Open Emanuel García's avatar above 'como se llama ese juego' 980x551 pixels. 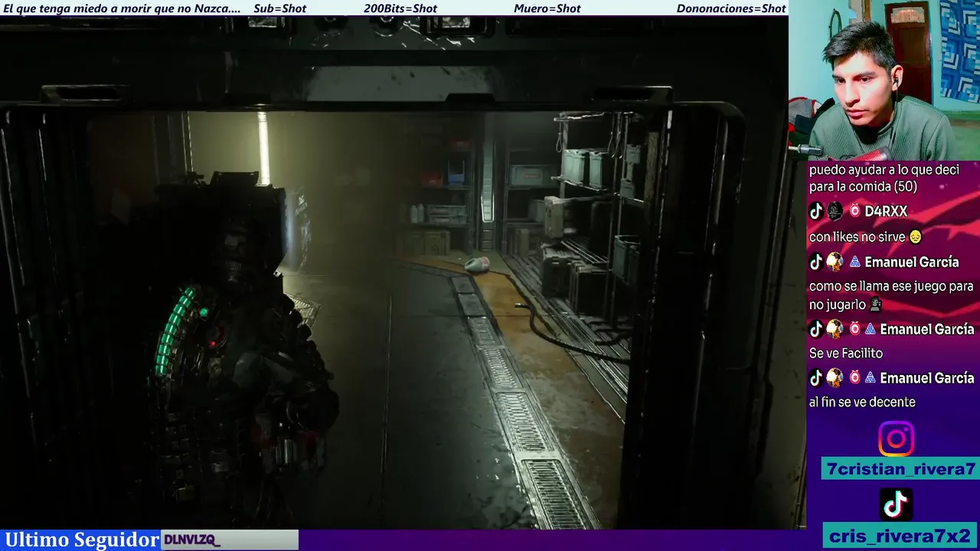pos(835,262)
